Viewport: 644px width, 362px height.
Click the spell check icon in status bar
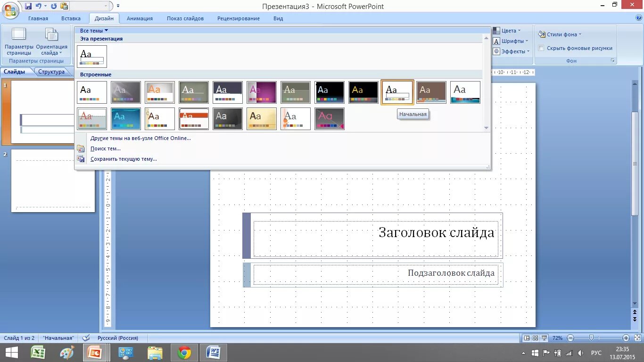point(86,338)
